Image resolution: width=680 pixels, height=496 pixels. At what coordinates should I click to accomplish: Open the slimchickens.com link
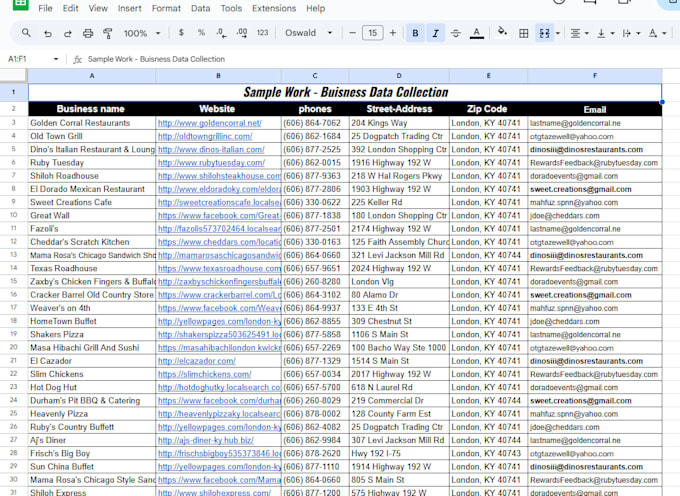click(204, 374)
